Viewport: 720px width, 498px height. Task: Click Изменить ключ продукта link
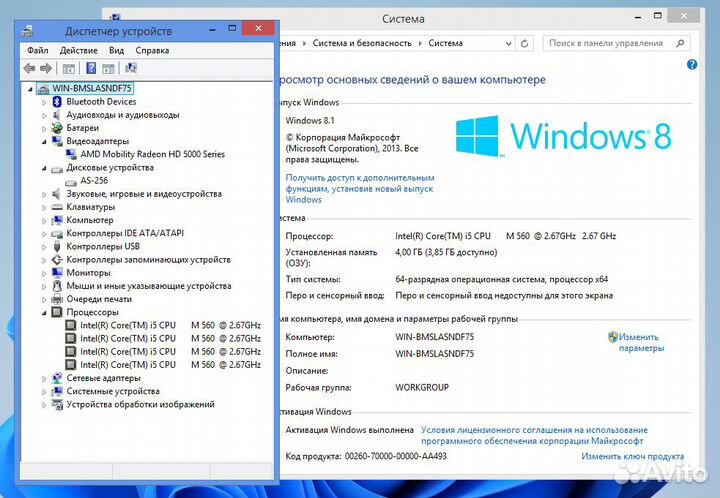pyautogui.click(x=632, y=456)
